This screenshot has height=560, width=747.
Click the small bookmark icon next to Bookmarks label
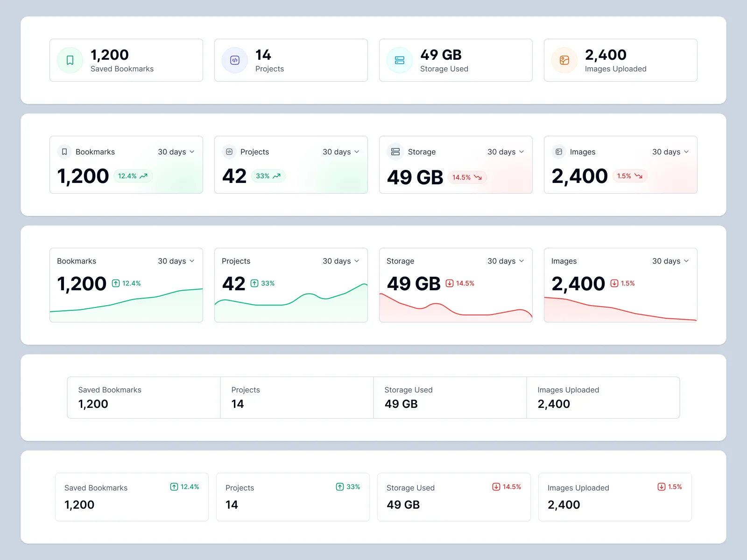click(x=64, y=152)
